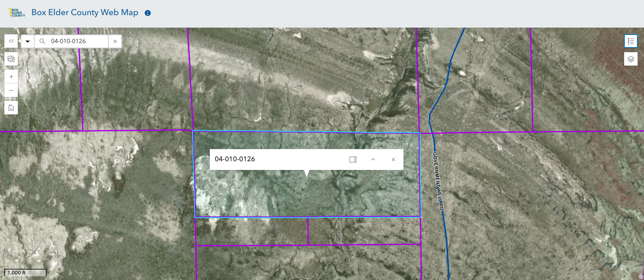The height and width of the screenshot is (280, 644).
Task: Zoom in on the map
Action: [x=11, y=77]
